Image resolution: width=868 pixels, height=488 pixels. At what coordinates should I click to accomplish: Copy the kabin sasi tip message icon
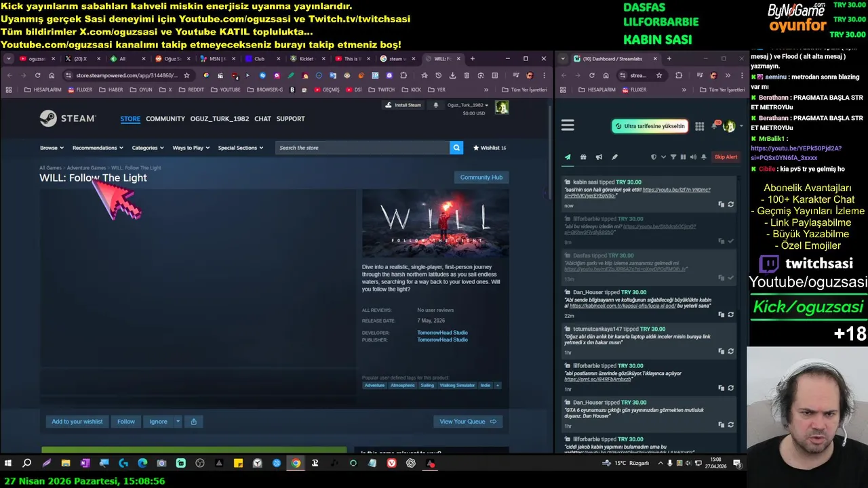click(x=721, y=204)
